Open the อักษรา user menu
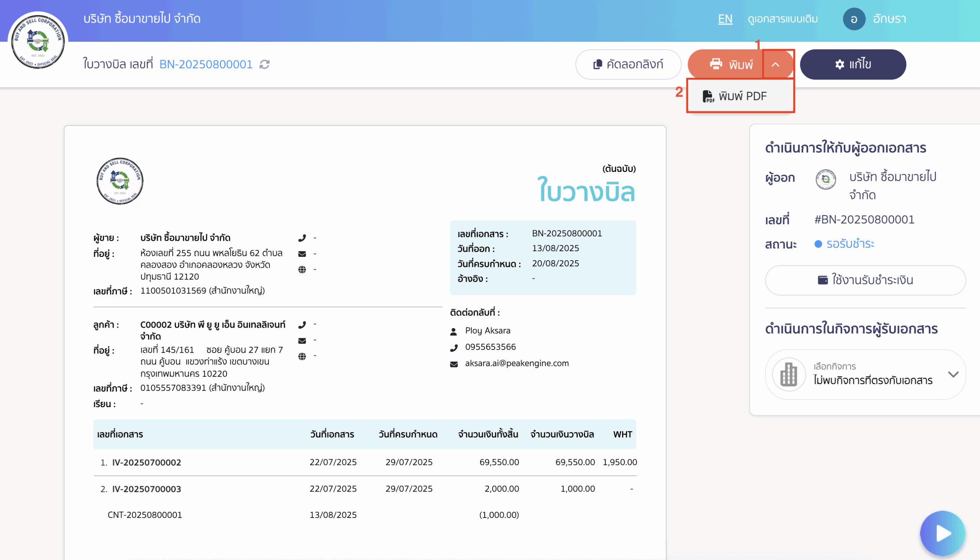 tap(889, 19)
